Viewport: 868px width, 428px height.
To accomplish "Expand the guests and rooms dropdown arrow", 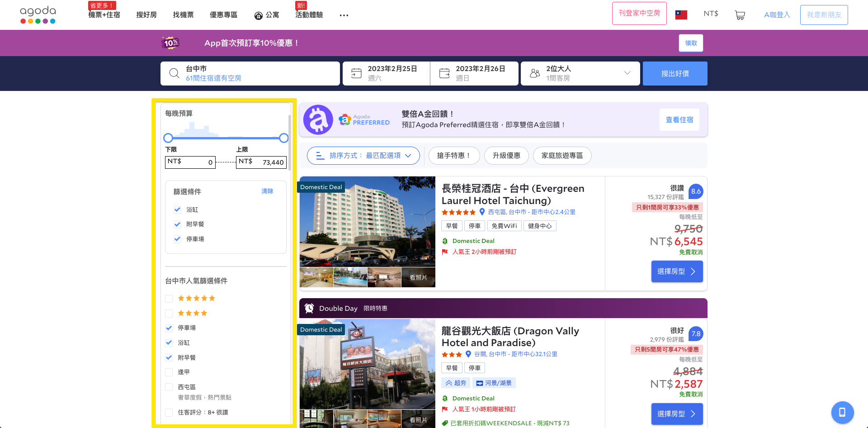I will click(x=627, y=73).
